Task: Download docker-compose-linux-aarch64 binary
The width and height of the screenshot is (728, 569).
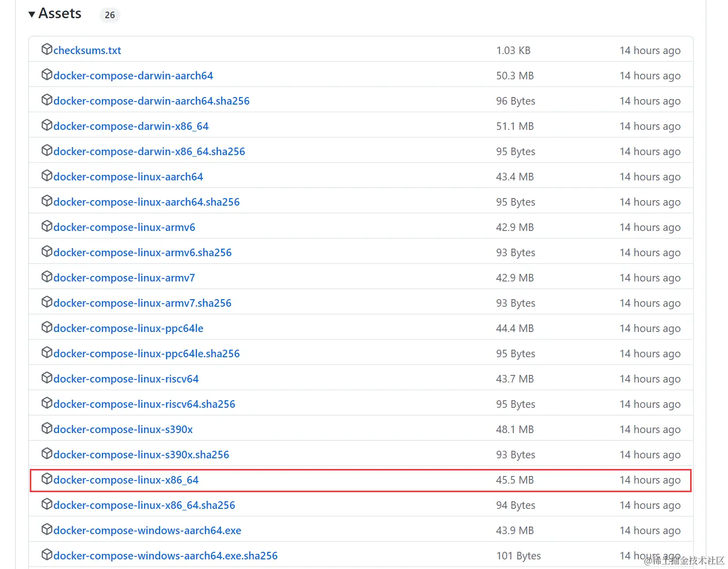Action: (128, 177)
